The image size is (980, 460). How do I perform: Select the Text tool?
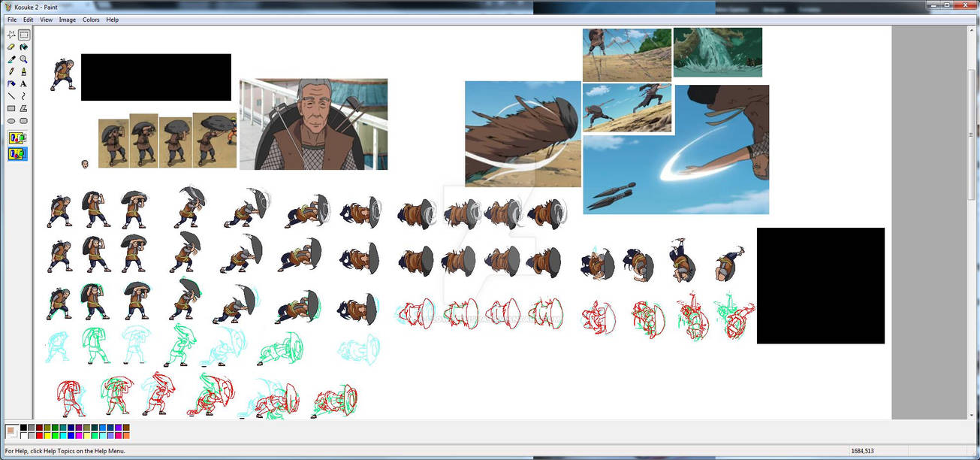[24, 83]
